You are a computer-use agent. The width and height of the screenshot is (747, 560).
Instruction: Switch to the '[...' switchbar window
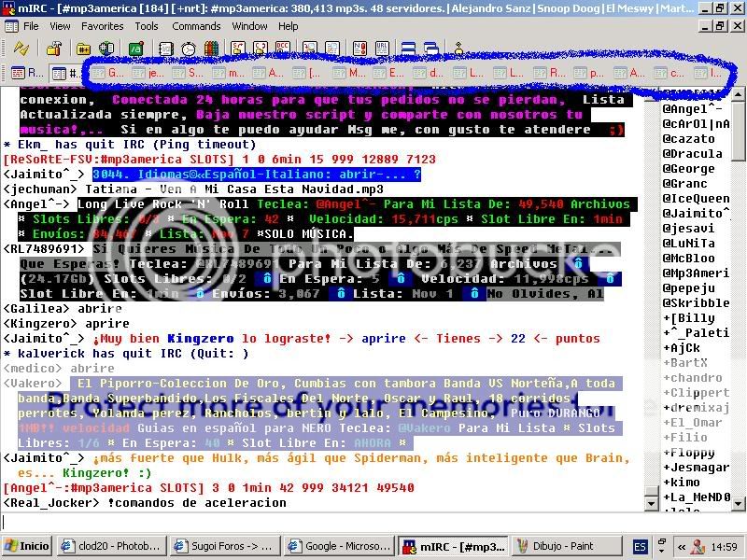click(308, 74)
